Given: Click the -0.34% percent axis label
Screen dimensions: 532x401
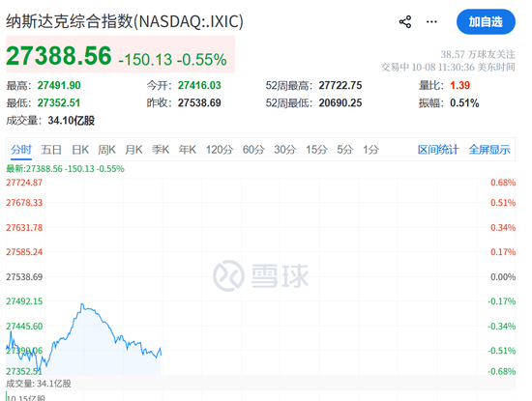Looking at the screenshot, I should tap(501, 327).
